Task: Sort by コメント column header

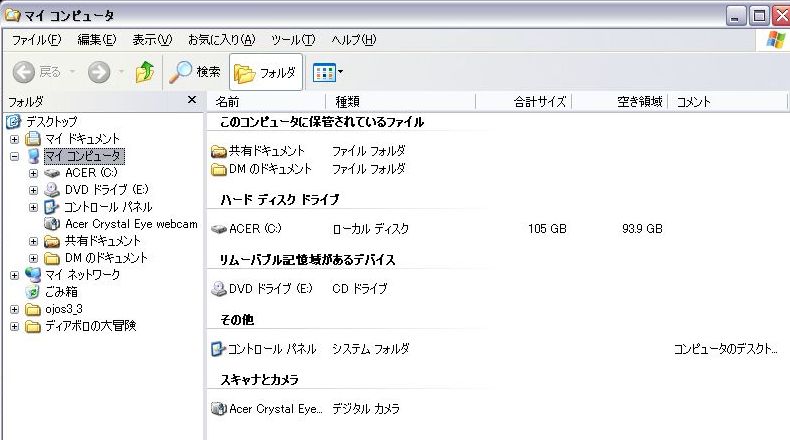Action: point(727,102)
